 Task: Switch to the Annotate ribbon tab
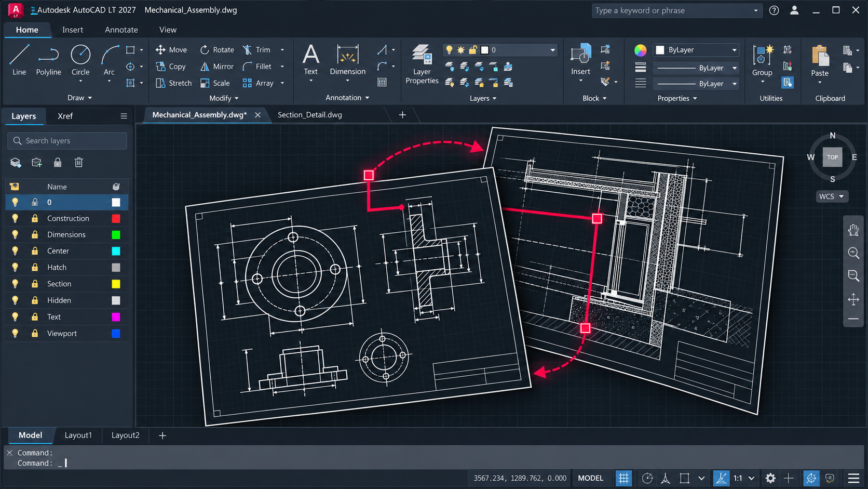121,30
